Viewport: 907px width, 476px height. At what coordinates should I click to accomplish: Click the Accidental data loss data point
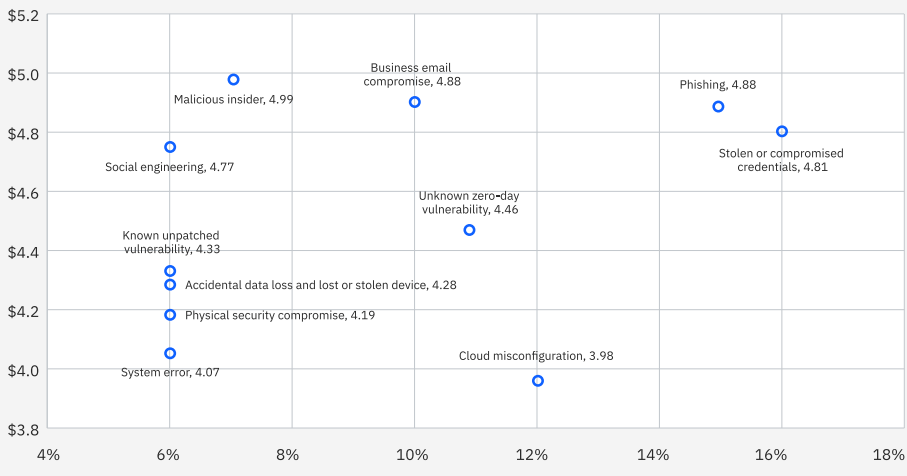click(x=170, y=285)
